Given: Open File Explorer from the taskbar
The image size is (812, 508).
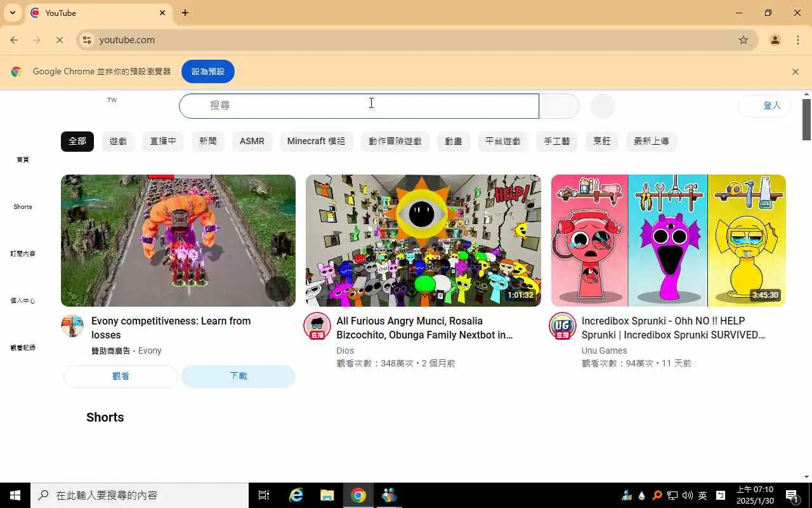Looking at the screenshot, I should (x=327, y=495).
